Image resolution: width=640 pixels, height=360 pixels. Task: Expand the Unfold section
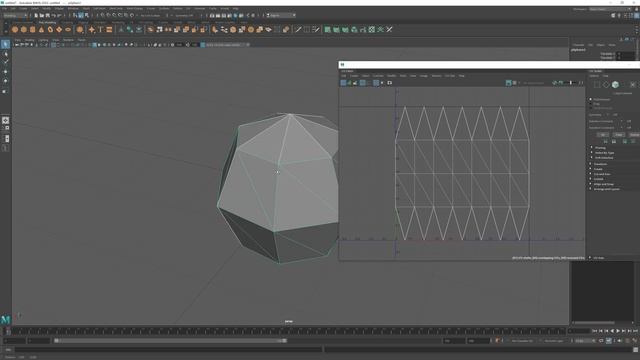tap(598, 179)
